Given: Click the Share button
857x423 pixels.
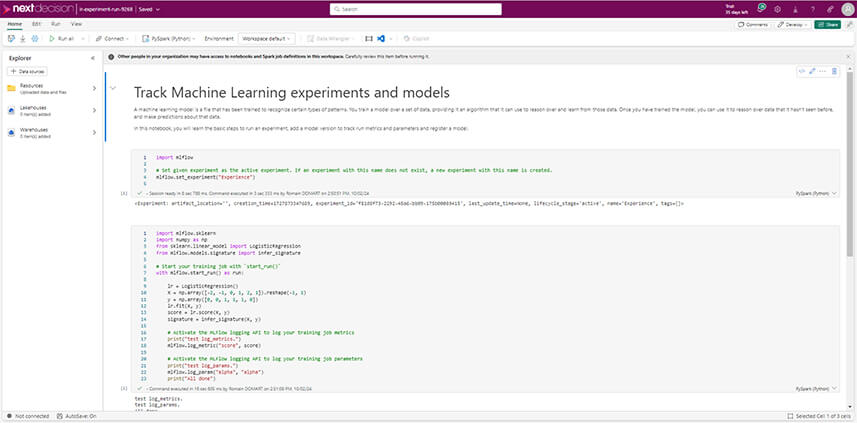Looking at the screenshot, I should [x=827, y=23].
